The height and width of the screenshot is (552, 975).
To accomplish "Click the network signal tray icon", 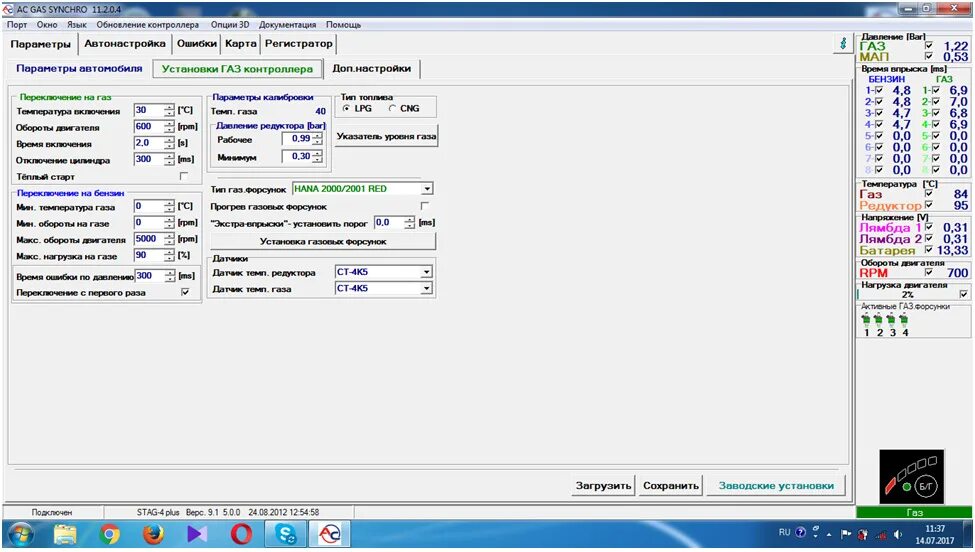I will coord(880,534).
